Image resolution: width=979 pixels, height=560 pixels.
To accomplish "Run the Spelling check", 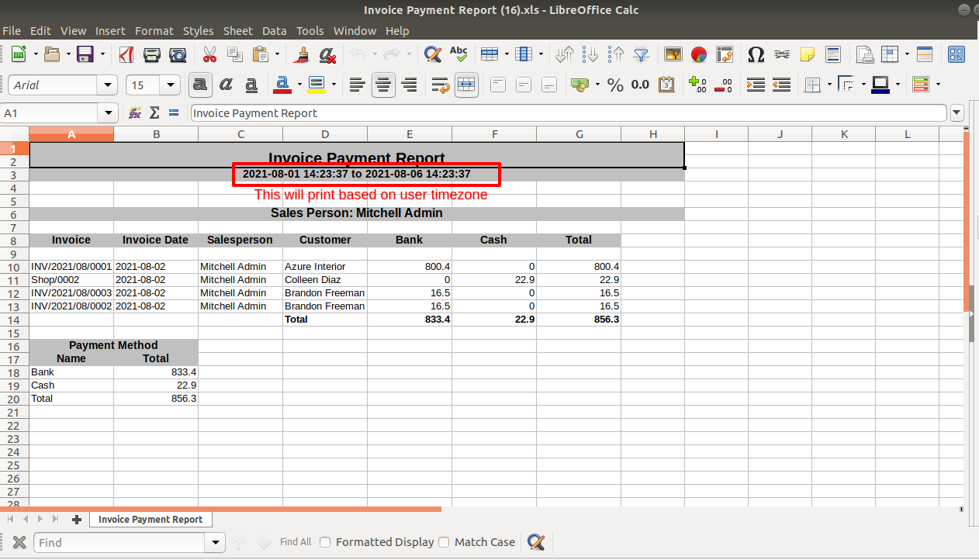I will (458, 54).
